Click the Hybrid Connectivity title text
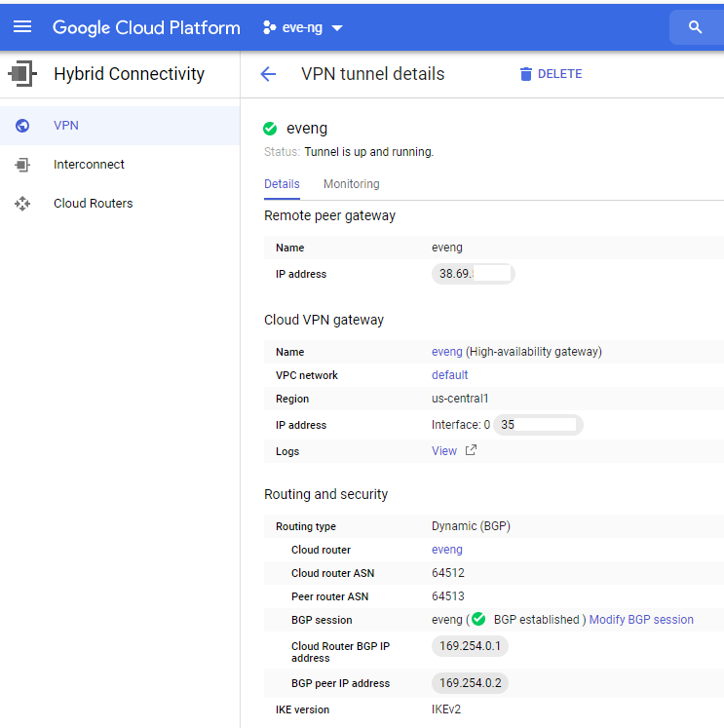 (x=129, y=74)
